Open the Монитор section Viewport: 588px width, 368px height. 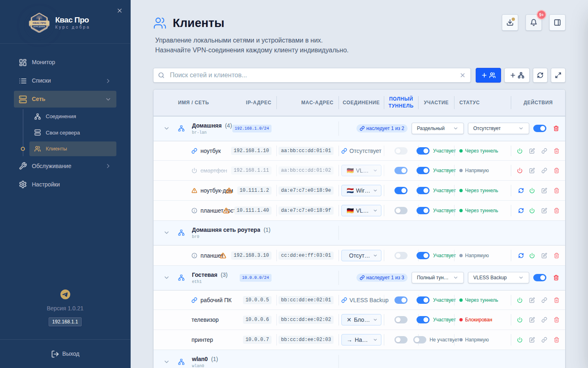65,62
